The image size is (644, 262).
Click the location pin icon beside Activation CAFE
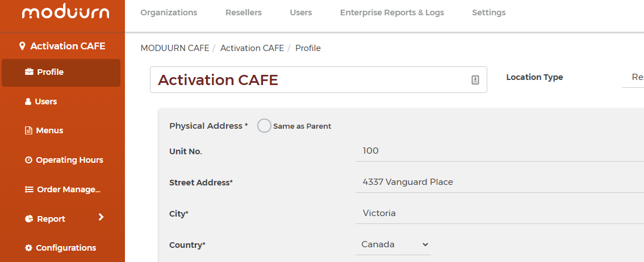[x=23, y=46]
